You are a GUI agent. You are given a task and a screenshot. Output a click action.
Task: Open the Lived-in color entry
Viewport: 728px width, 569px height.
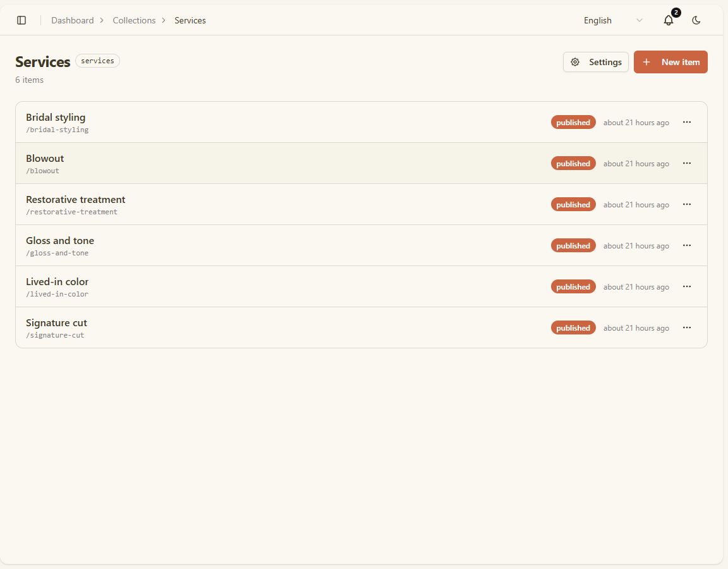pyautogui.click(x=57, y=281)
